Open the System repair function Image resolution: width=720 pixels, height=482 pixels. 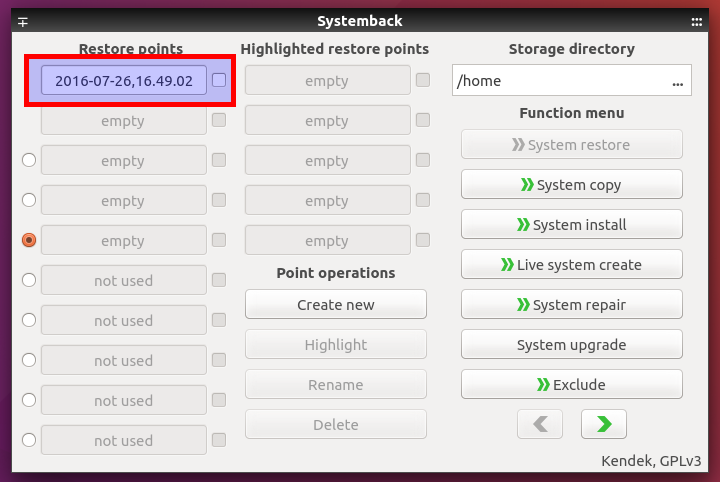pyautogui.click(x=572, y=304)
